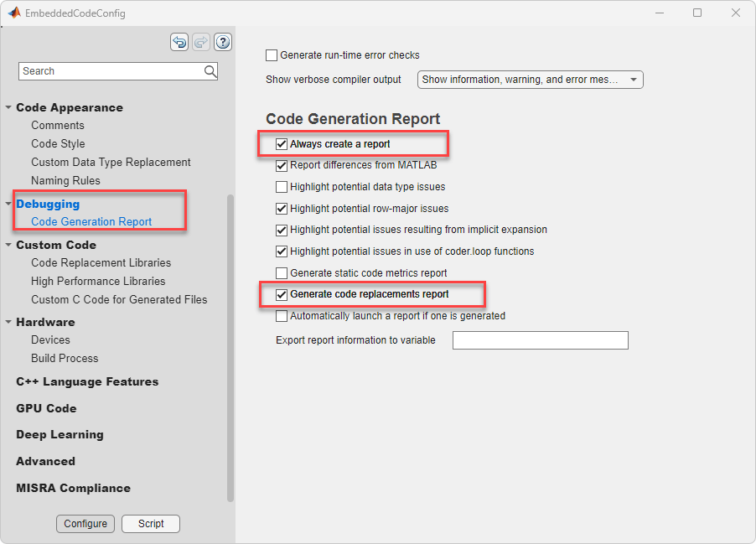Open verbose compiler output dropdown
The width and height of the screenshot is (756, 544).
[530, 80]
